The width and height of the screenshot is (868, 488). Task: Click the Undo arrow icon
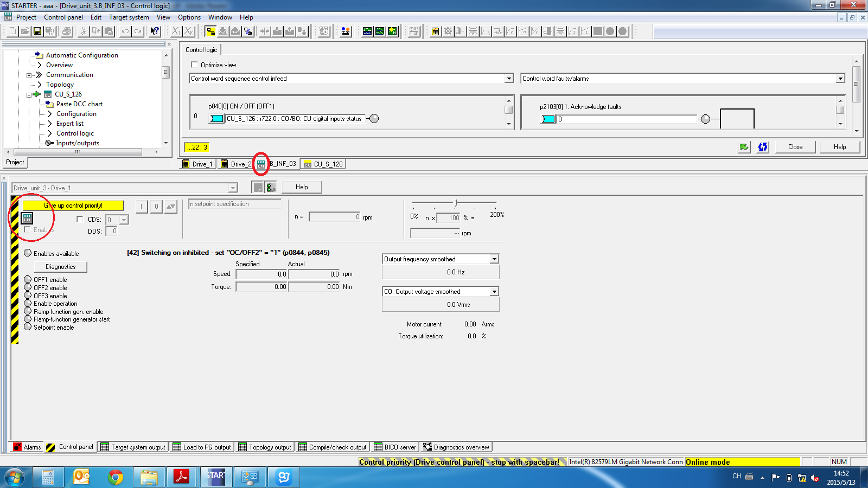[125, 31]
